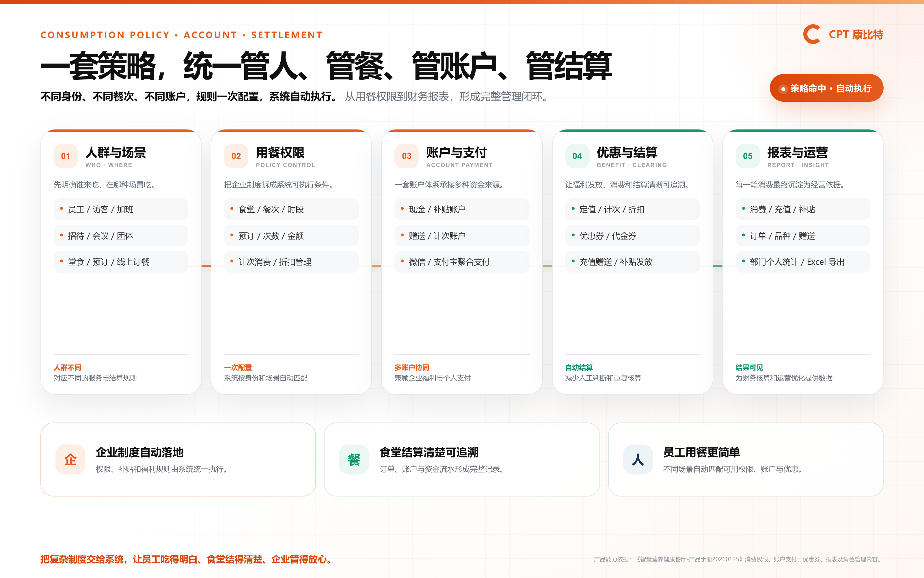Image resolution: width=924 pixels, height=578 pixels.
Task: Click the 自动结算 footer label
Action: [579, 367]
